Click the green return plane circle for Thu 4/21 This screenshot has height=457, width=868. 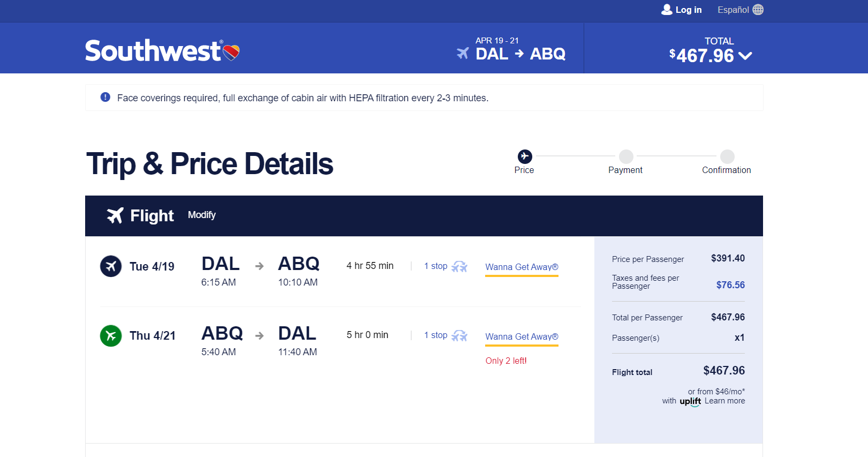[111, 336]
